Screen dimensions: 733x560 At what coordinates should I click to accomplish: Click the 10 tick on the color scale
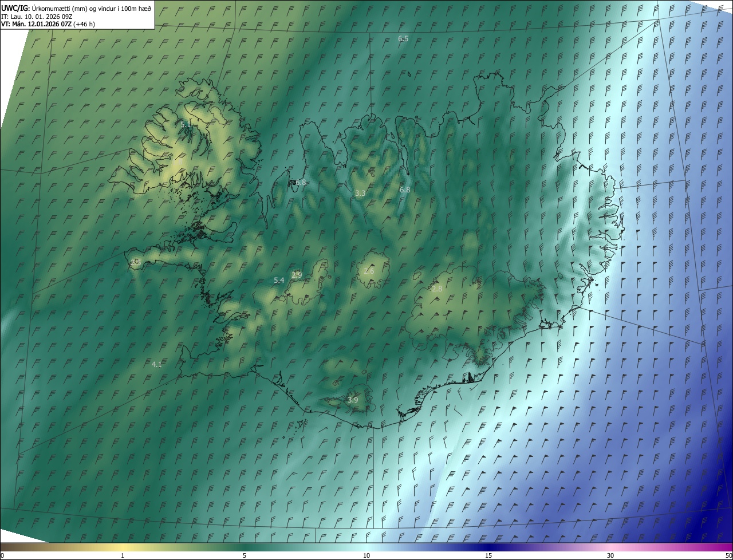tap(366, 555)
